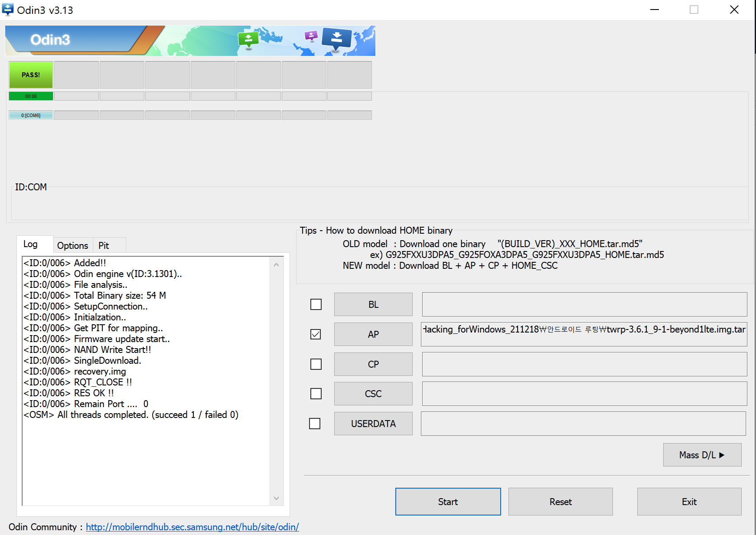Click the CSC file select button

[x=373, y=394]
